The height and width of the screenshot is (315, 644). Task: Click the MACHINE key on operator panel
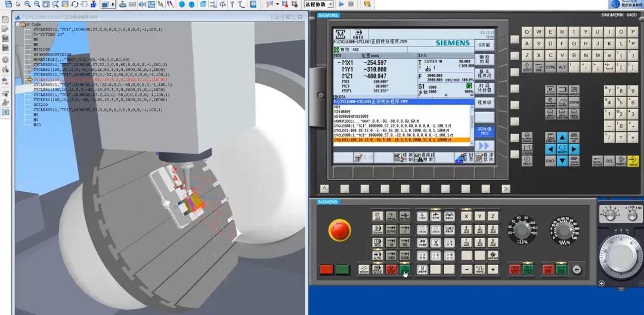tap(551, 91)
